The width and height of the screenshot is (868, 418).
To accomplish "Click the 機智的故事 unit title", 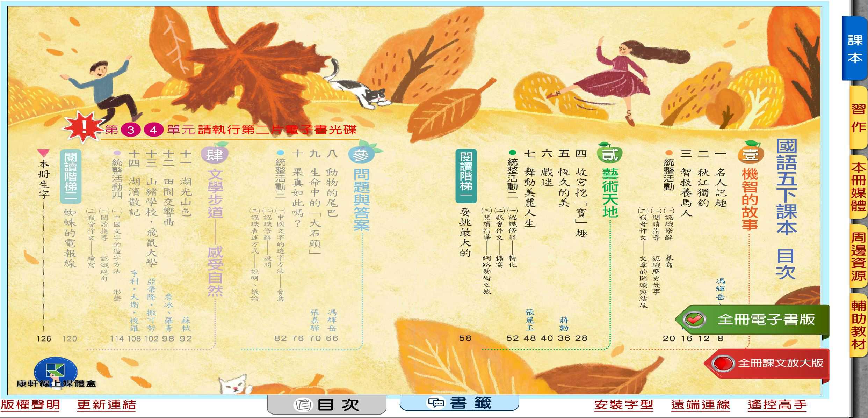I will 750,199.
